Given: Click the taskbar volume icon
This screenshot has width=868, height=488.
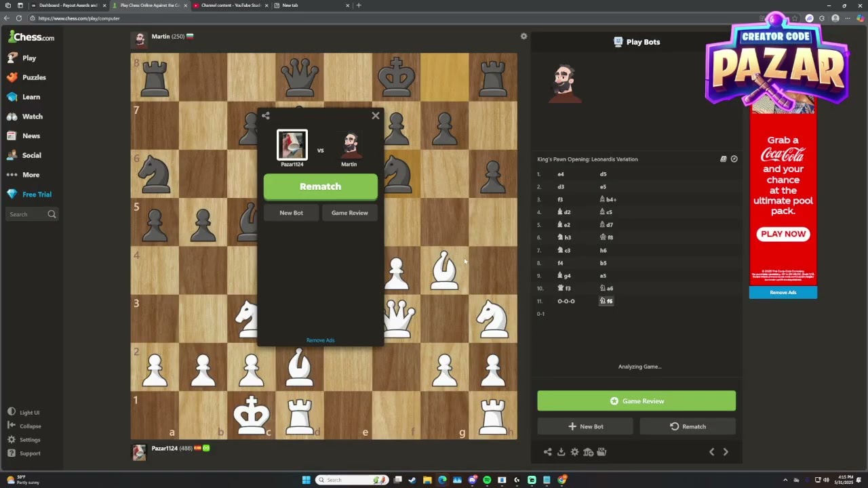Looking at the screenshot, I should pyautogui.click(x=826, y=480).
